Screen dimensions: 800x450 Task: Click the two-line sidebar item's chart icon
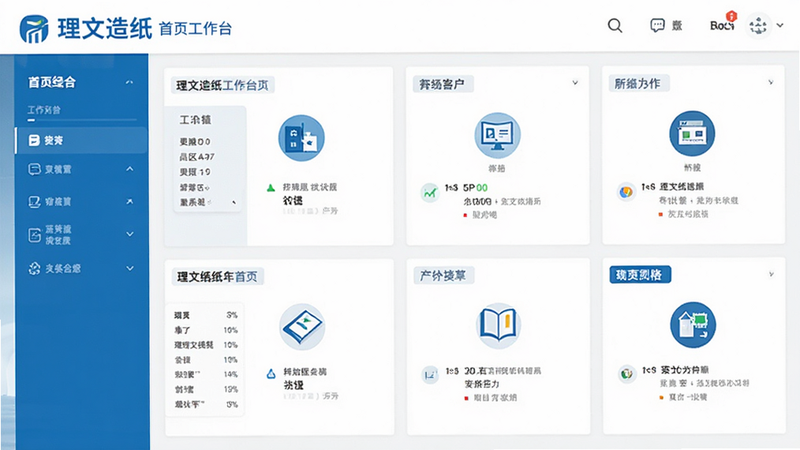[x=34, y=235]
